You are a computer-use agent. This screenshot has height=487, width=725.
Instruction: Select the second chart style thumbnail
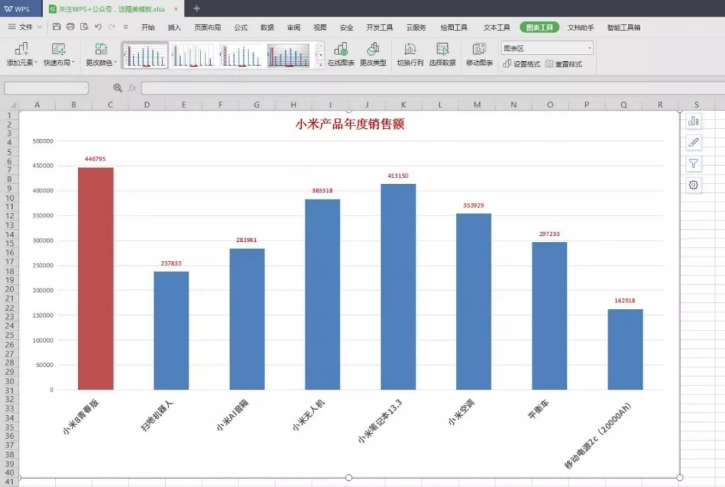193,55
